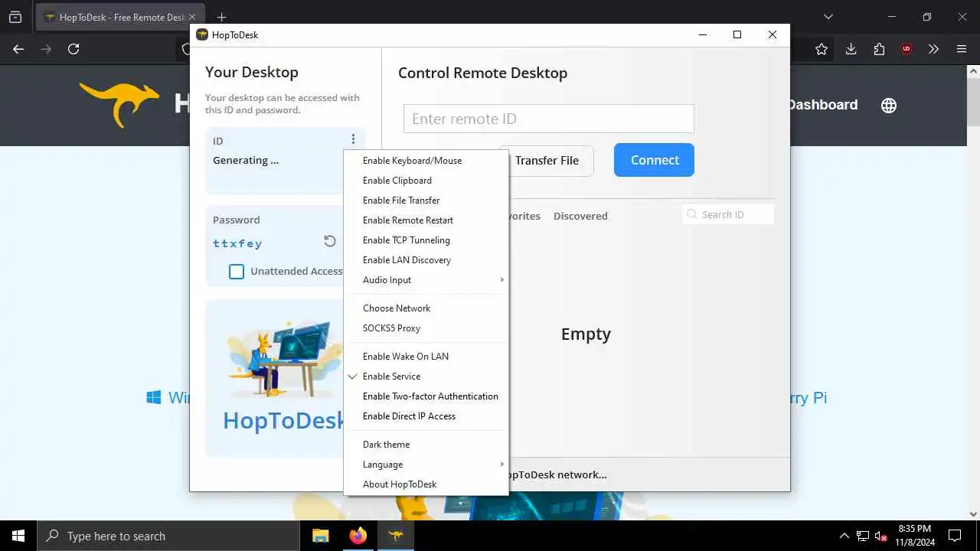The height and width of the screenshot is (551, 980).
Task: Go back in the Firefox browser
Action: pos(18,49)
